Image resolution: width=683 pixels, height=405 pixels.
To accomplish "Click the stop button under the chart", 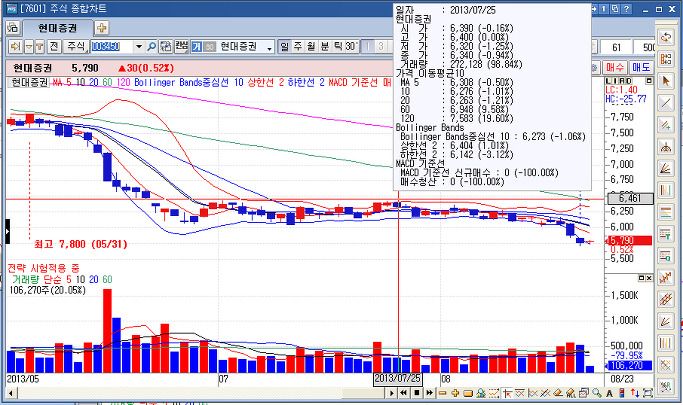I will [416, 393].
